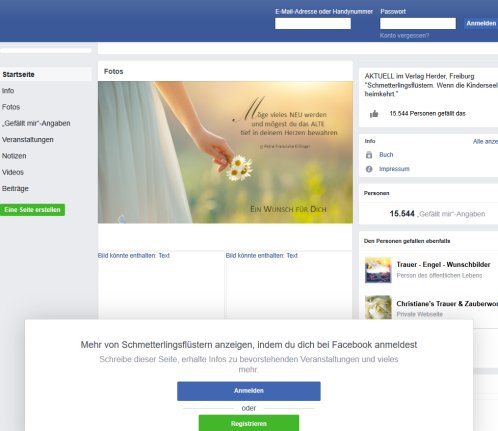Open Notizen in the sidebar
The height and width of the screenshot is (431, 498).
click(x=14, y=156)
